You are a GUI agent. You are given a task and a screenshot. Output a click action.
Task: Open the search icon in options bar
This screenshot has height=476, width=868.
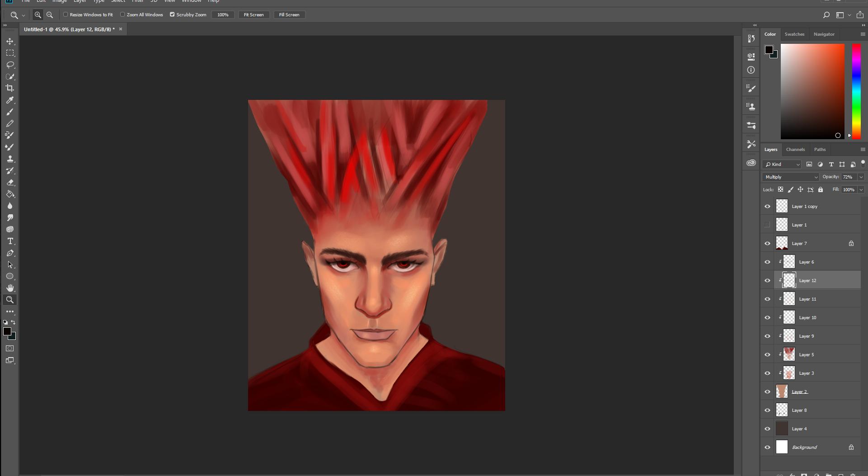click(826, 15)
